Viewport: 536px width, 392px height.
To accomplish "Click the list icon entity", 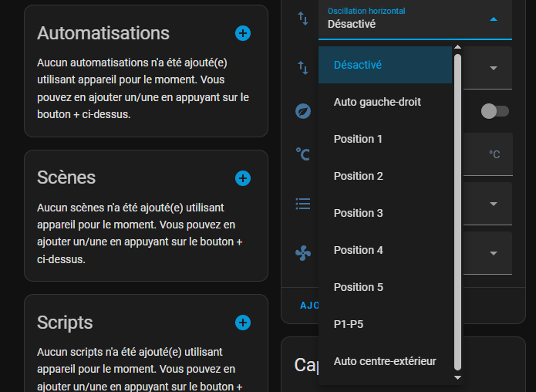I will (303, 204).
